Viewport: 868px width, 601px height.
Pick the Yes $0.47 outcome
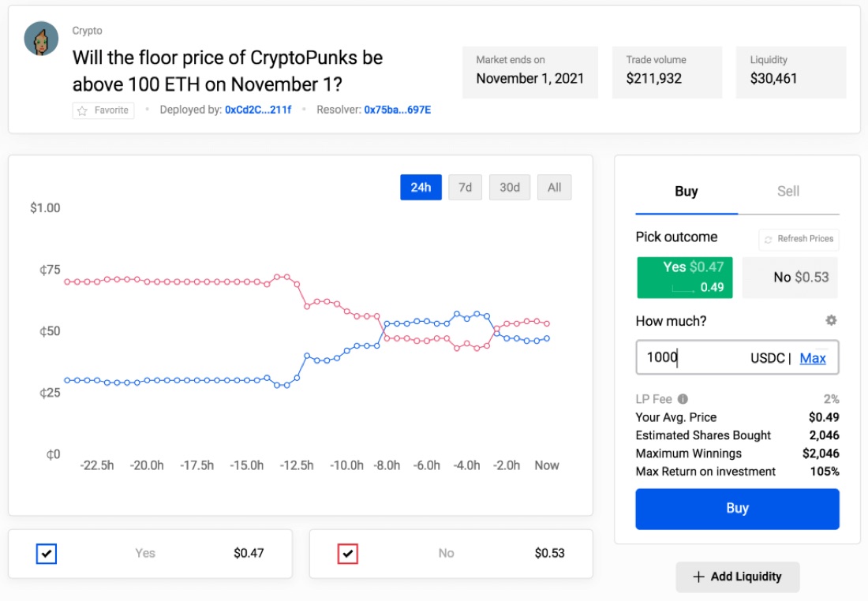pyautogui.click(x=685, y=278)
